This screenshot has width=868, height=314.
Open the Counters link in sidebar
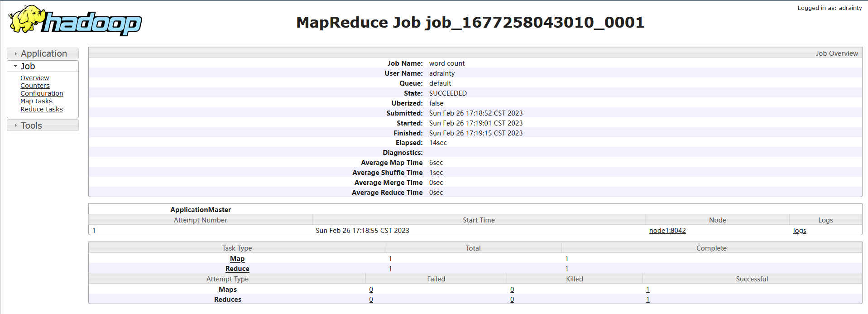pyautogui.click(x=35, y=86)
